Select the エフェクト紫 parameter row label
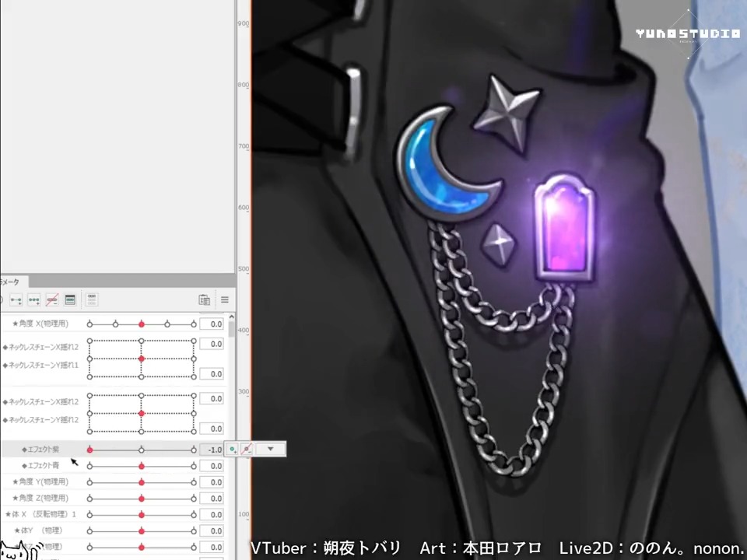This screenshot has height=560, width=747. (40, 449)
